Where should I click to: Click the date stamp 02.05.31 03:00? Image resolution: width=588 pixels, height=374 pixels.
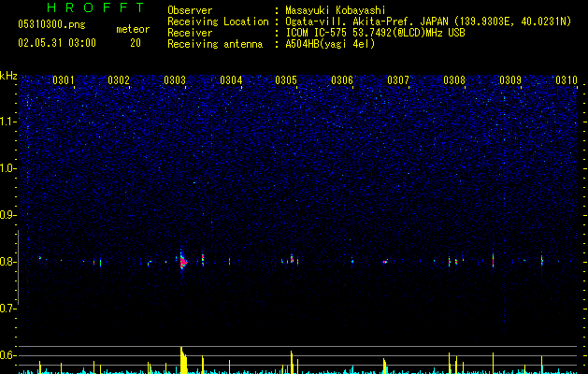point(57,43)
